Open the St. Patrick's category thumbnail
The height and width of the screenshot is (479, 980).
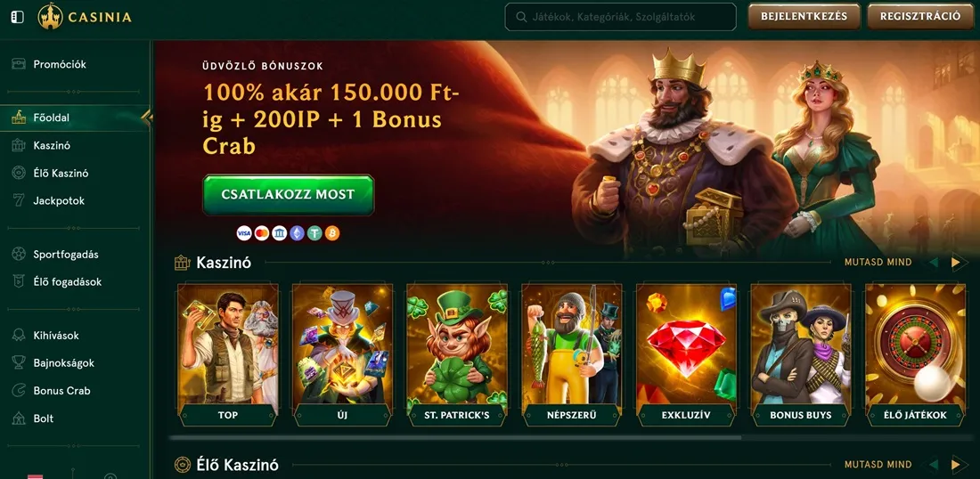[457, 354]
